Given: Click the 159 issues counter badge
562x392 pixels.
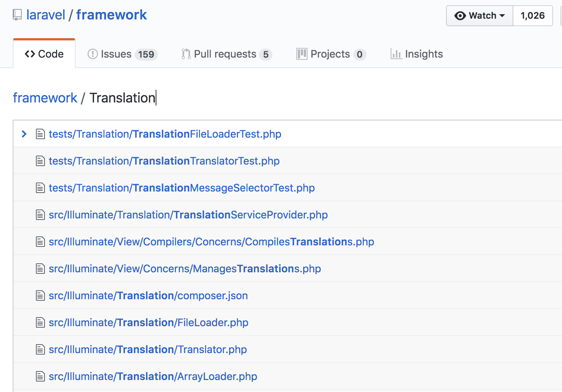Looking at the screenshot, I should click(146, 54).
